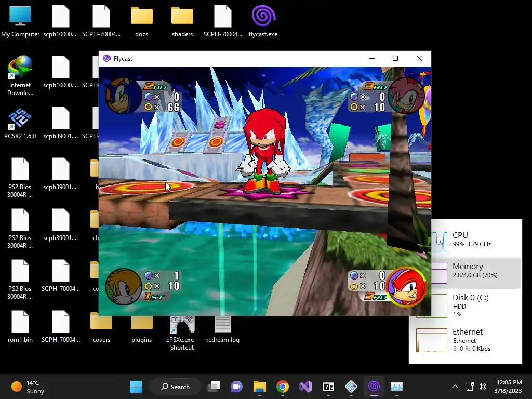The height and width of the screenshot is (399, 532).
Task: Select the PCSX2 1.6.0 shortcut icon
Action: [20, 124]
